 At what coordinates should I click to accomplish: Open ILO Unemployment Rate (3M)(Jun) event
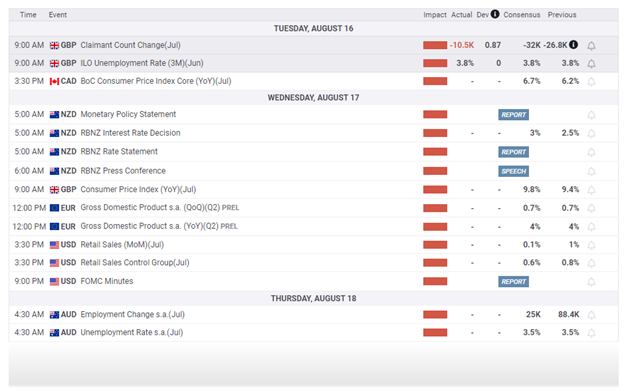(x=142, y=63)
